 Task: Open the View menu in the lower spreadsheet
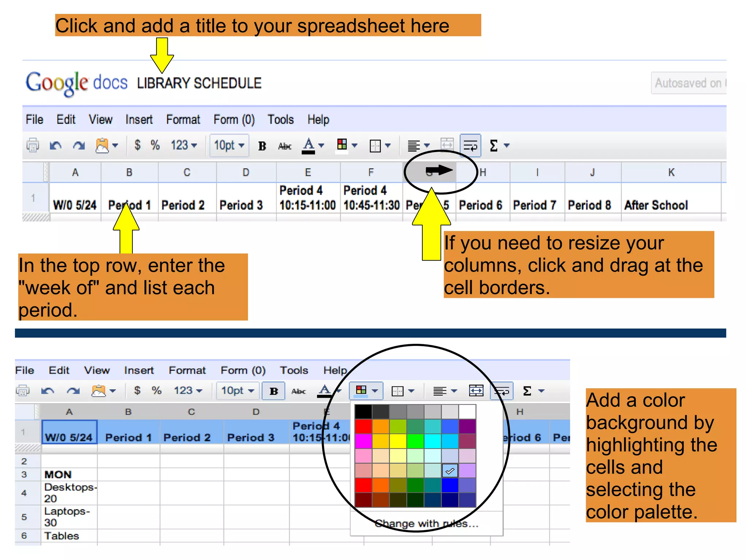(97, 370)
